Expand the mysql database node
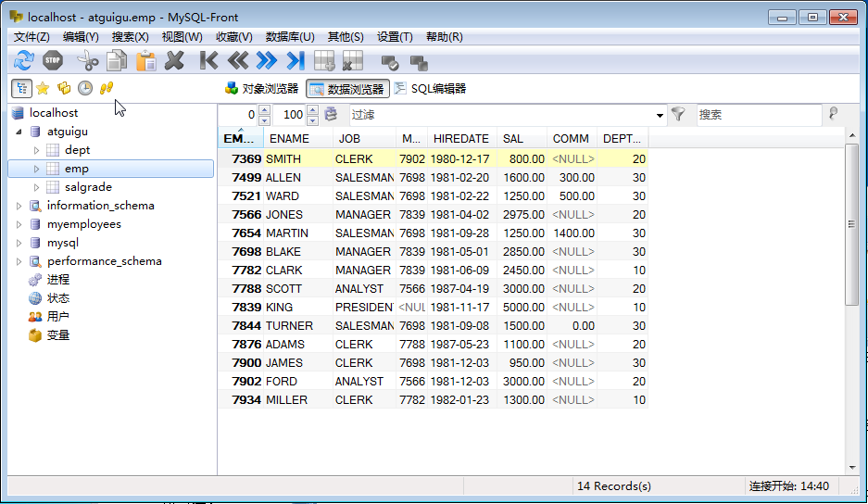The height and width of the screenshot is (504, 868). (x=19, y=243)
